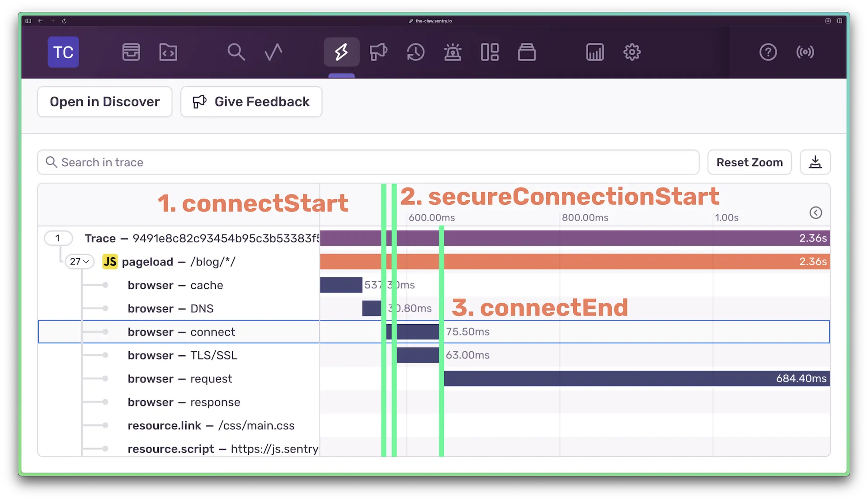Collapse the trace minimap chevron circle
868x500 pixels.
[816, 212]
